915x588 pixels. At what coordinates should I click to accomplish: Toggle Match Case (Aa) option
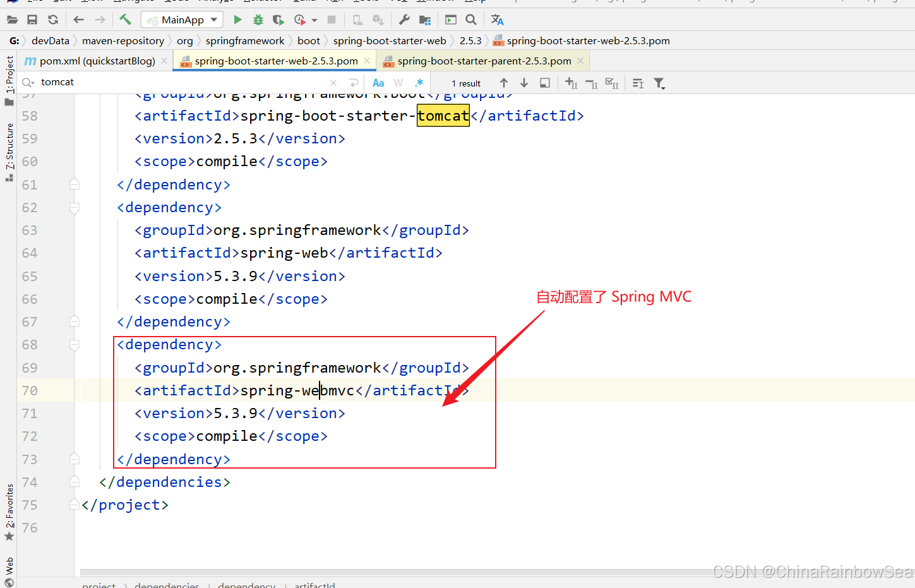(378, 83)
